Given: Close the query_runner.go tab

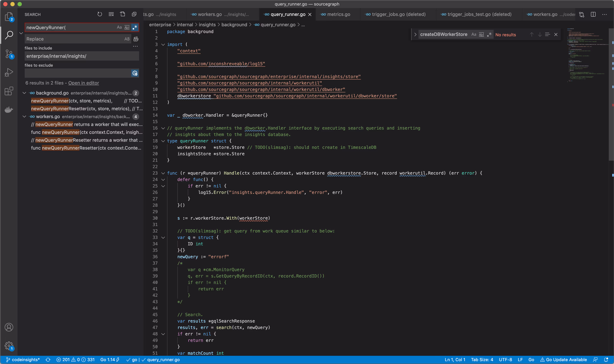Looking at the screenshot, I should [310, 14].
